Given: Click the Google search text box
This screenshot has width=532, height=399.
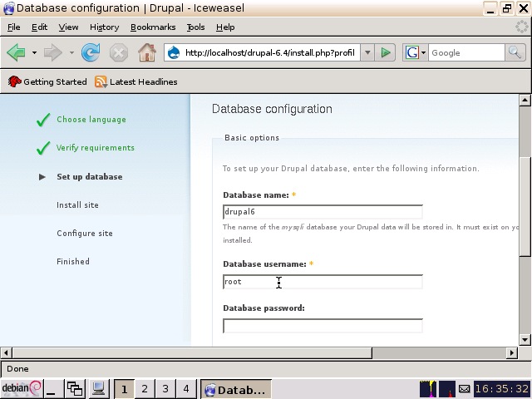Looking at the screenshot, I should [x=466, y=52].
